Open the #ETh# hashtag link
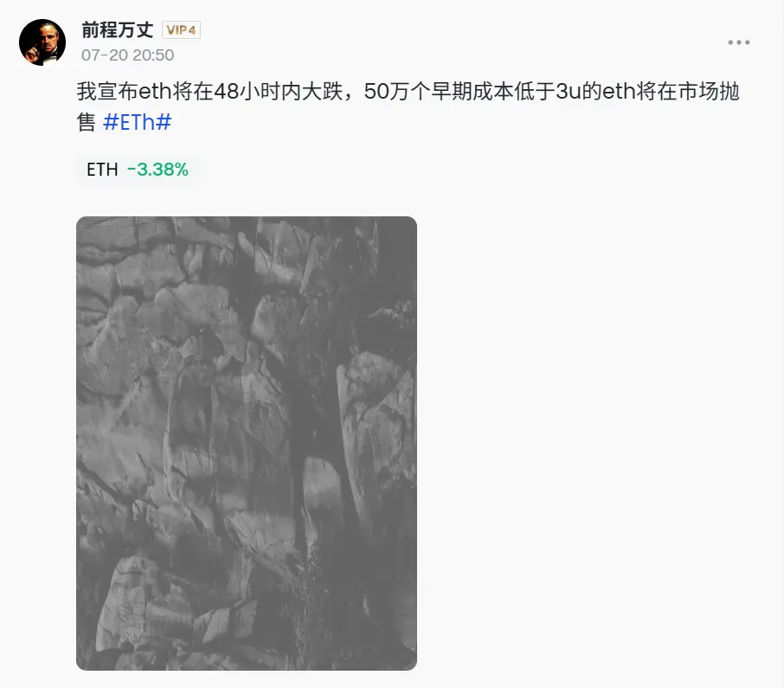The height and width of the screenshot is (688, 784). pos(137,122)
